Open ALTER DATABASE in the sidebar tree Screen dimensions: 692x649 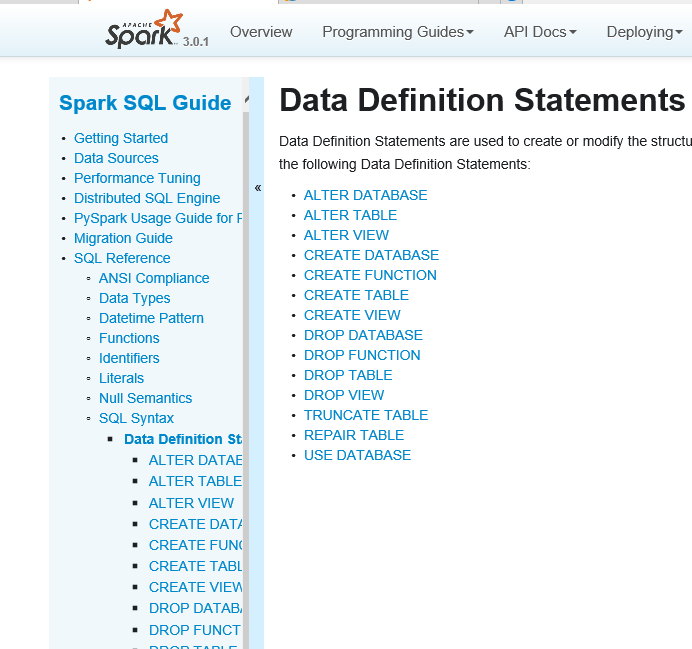coord(196,460)
